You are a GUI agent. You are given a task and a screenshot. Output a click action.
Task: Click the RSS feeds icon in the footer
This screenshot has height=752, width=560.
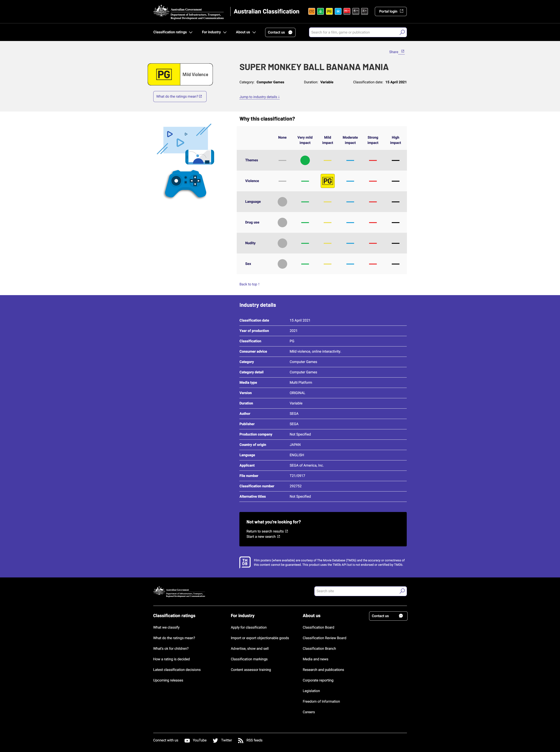241,741
